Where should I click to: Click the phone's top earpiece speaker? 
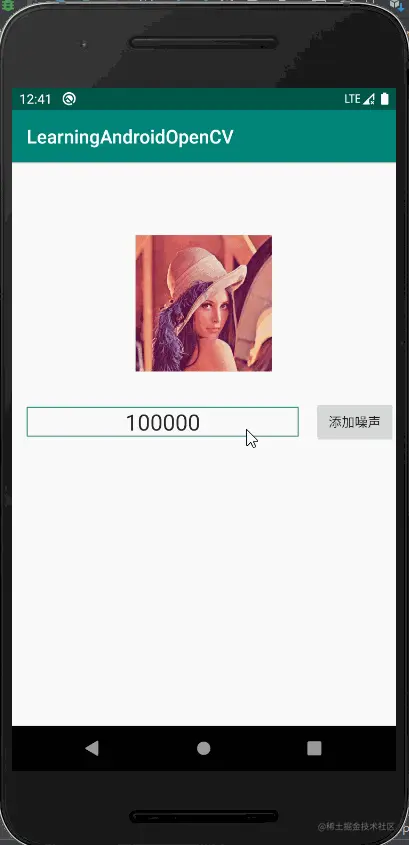tap(204, 43)
